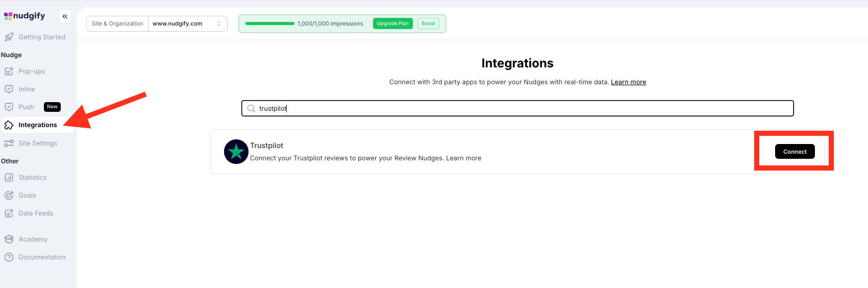
Task: Open the www.nudgify.com site dropdown
Action: tap(187, 23)
